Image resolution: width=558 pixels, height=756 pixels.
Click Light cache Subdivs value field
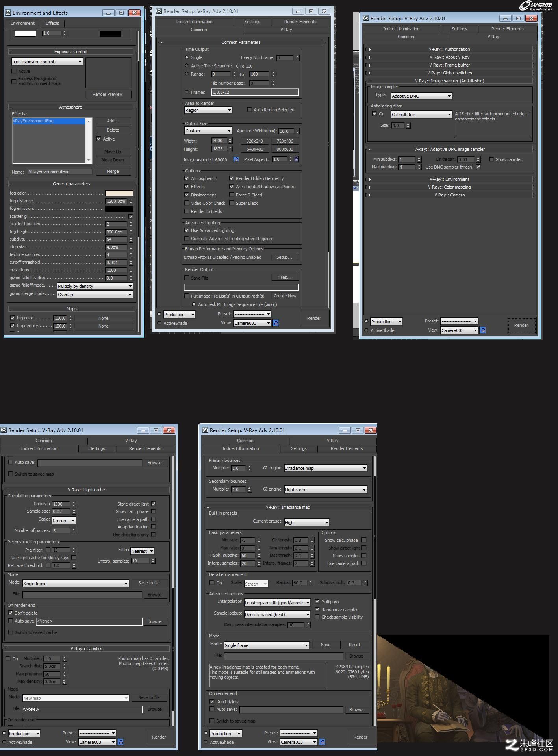[61, 504]
